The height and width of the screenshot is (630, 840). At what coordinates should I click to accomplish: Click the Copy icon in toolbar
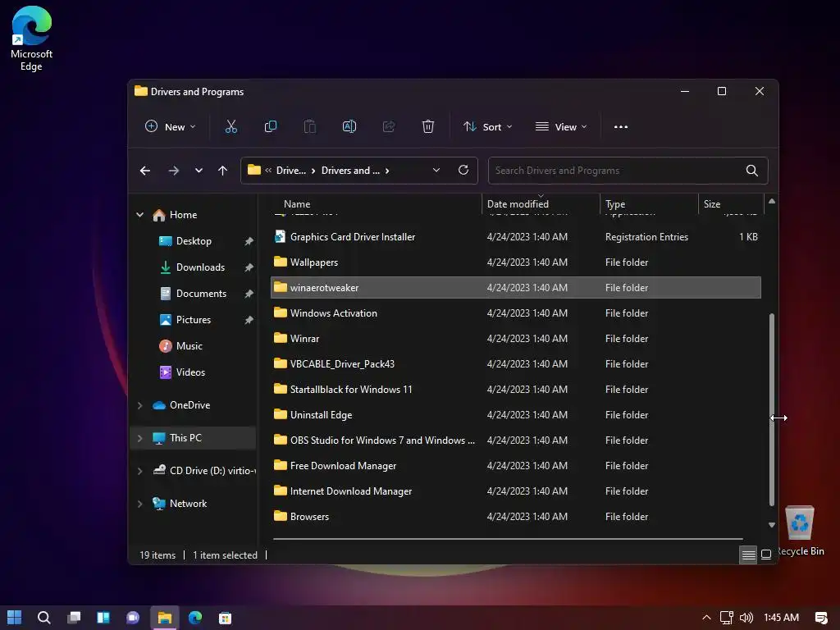pos(271,126)
